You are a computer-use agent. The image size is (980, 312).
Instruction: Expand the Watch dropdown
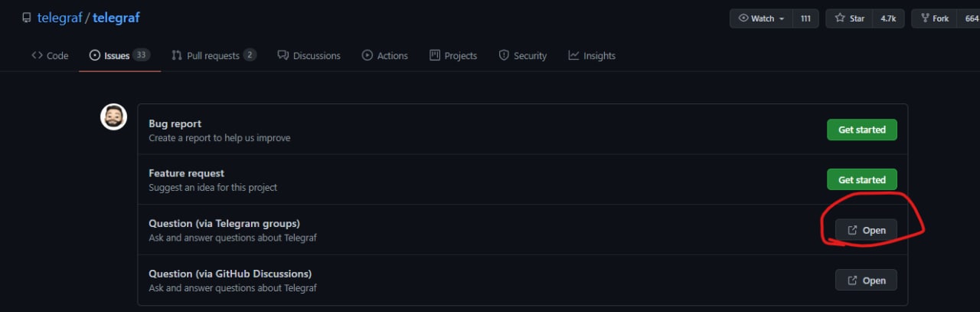[x=761, y=18]
